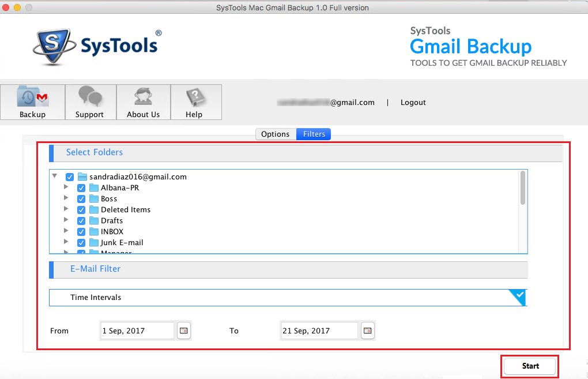
Task: Click the Logout link
Action: tap(413, 103)
